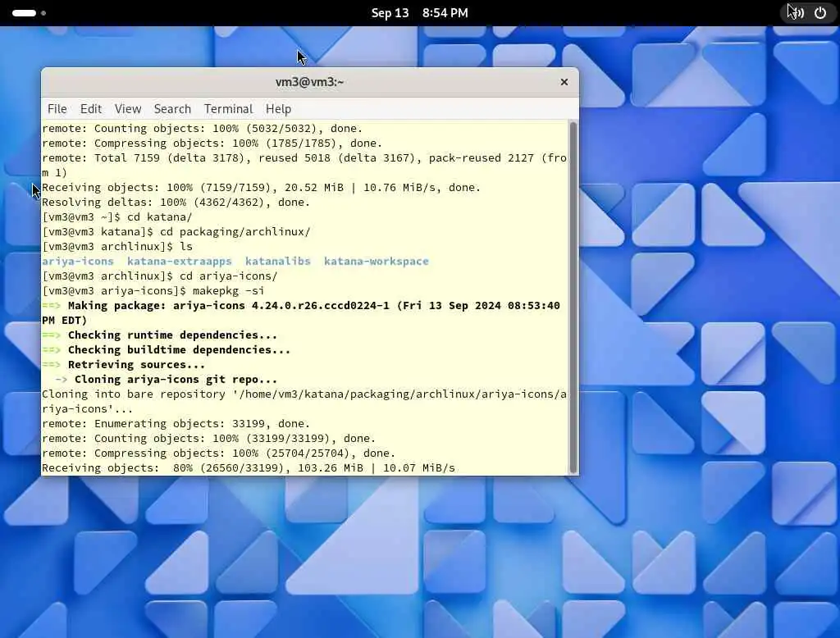Click the 'katanalibs' directory name

pyautogui.click(x=278, y=262)
